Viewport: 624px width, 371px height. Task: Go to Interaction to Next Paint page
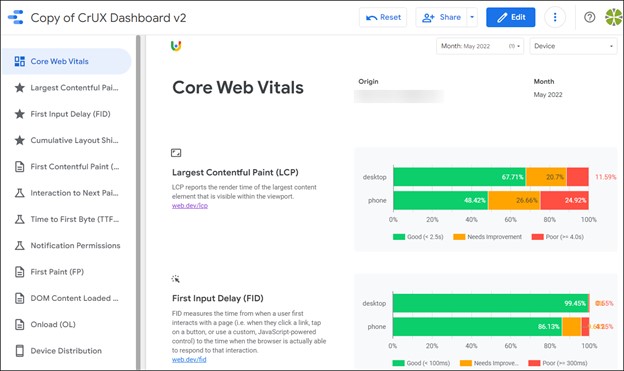click(x=67, y=193)
